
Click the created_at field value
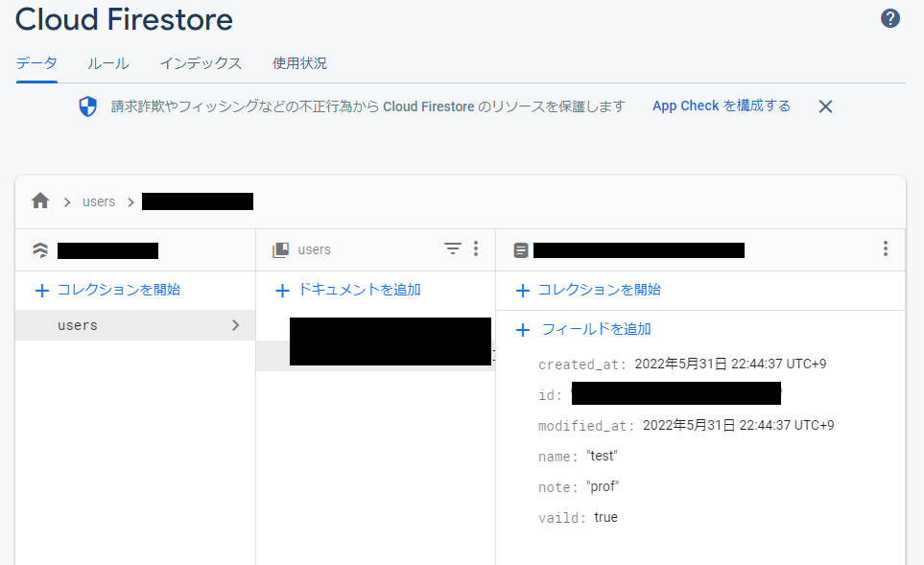(x=730, y=365)
